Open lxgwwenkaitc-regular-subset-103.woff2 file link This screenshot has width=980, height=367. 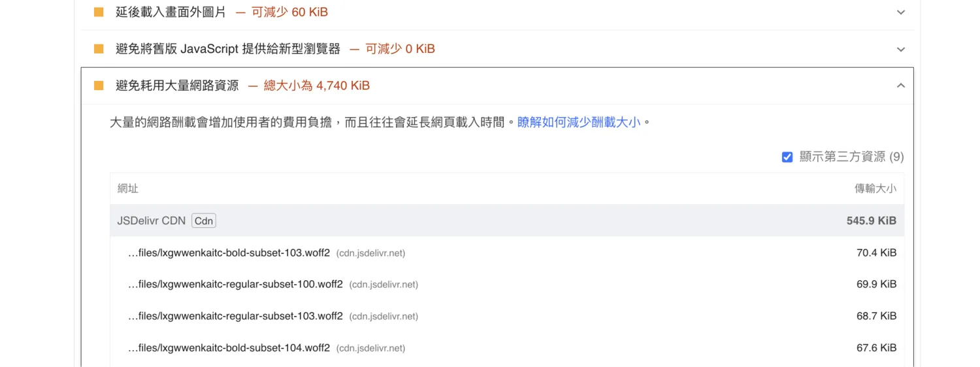[235, 316]
